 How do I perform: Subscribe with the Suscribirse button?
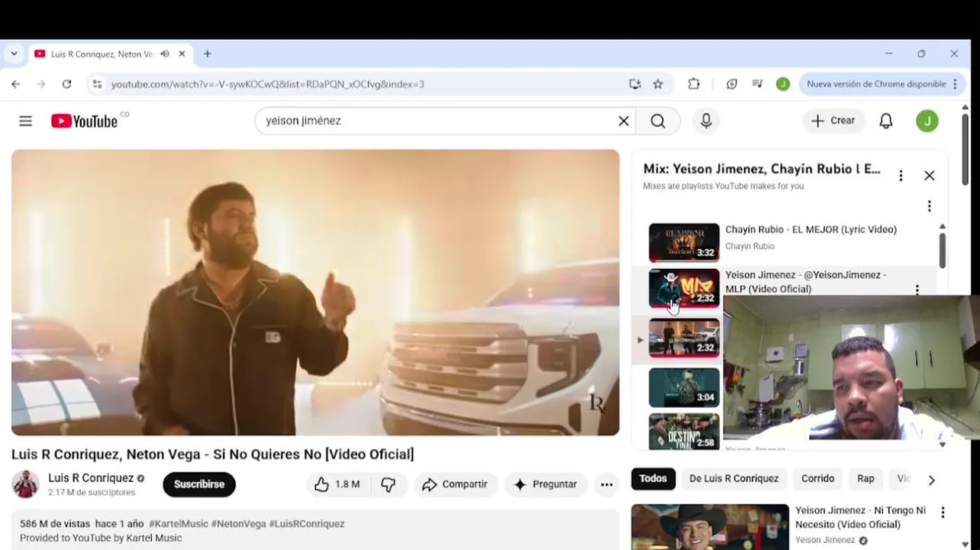(199, 484)
